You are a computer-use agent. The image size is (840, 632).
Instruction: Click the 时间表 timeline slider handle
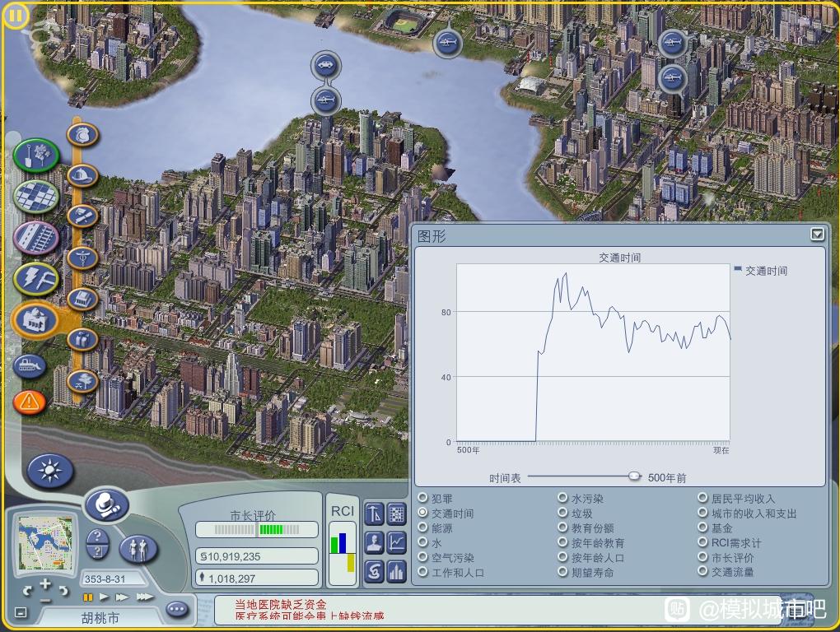(634, 476)
